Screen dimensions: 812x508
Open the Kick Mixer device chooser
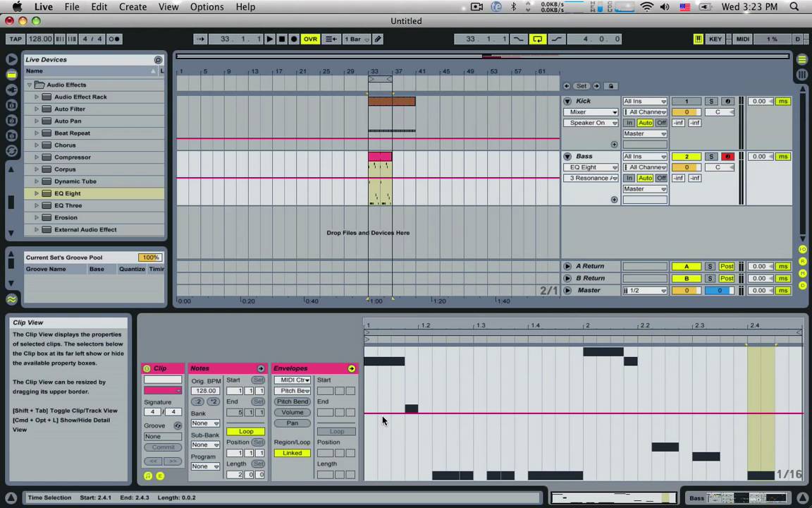591,112
